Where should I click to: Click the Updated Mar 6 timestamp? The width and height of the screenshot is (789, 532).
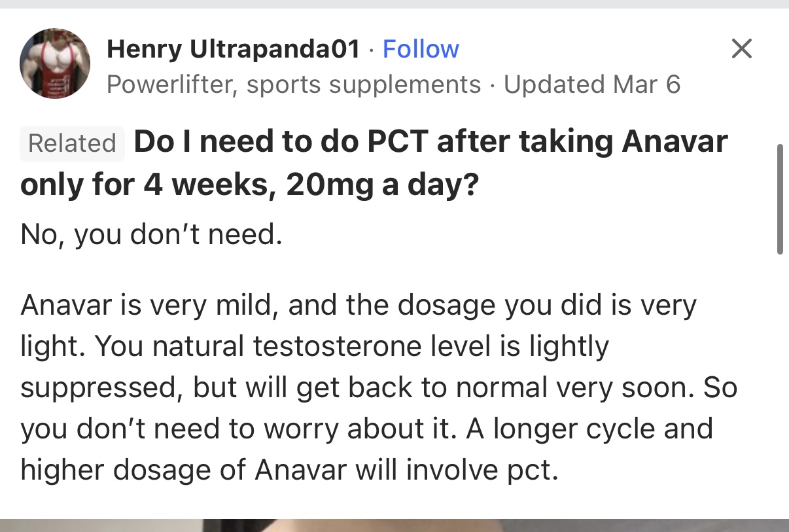[592, 84]
